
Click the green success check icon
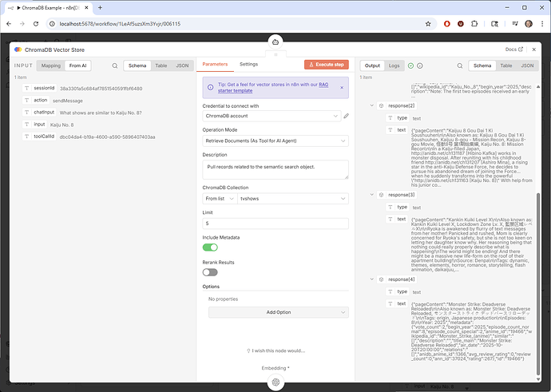(x=410, y=65)
